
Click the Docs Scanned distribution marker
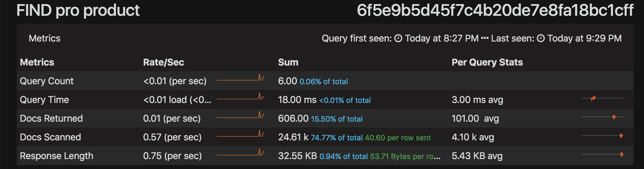[621, 136]
